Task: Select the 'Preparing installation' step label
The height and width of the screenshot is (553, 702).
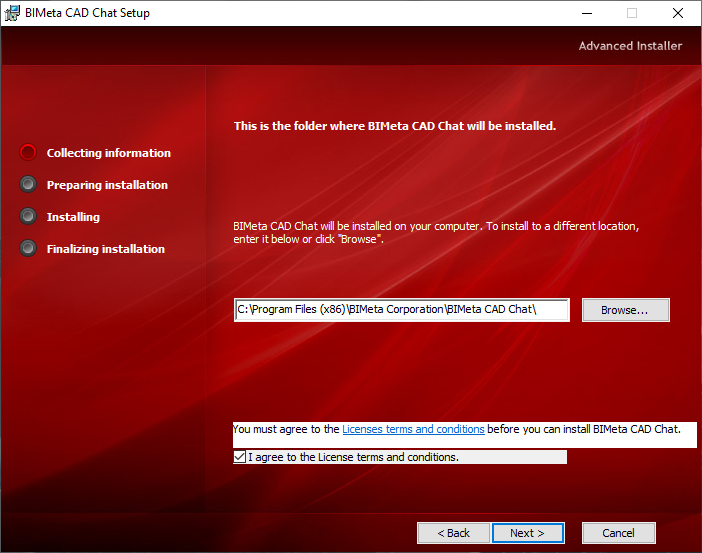Action: point(107,185)
